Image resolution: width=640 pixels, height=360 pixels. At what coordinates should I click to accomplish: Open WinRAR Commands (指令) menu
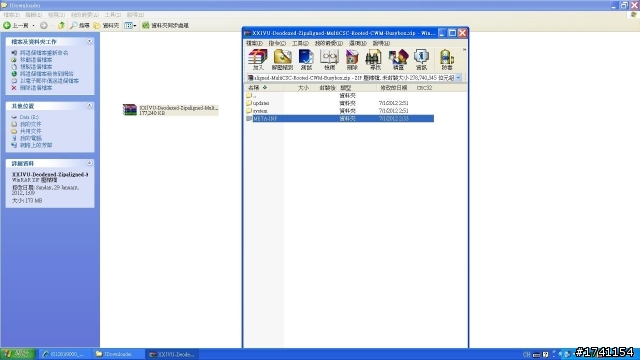[x=277, y=43]
